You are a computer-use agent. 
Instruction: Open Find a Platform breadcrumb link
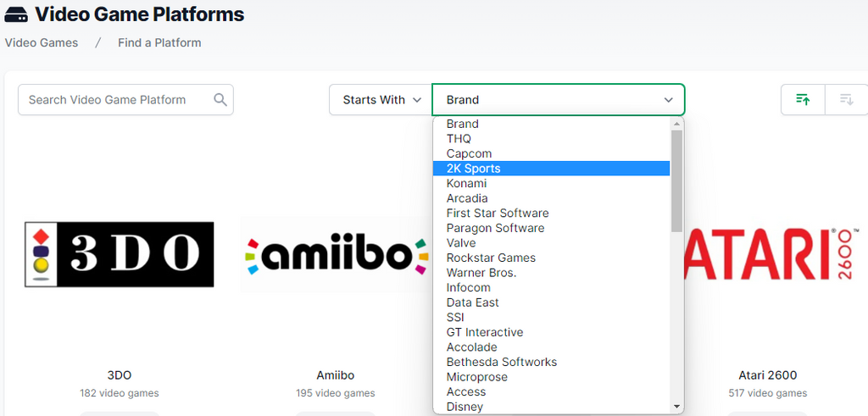tap(159, 42)
